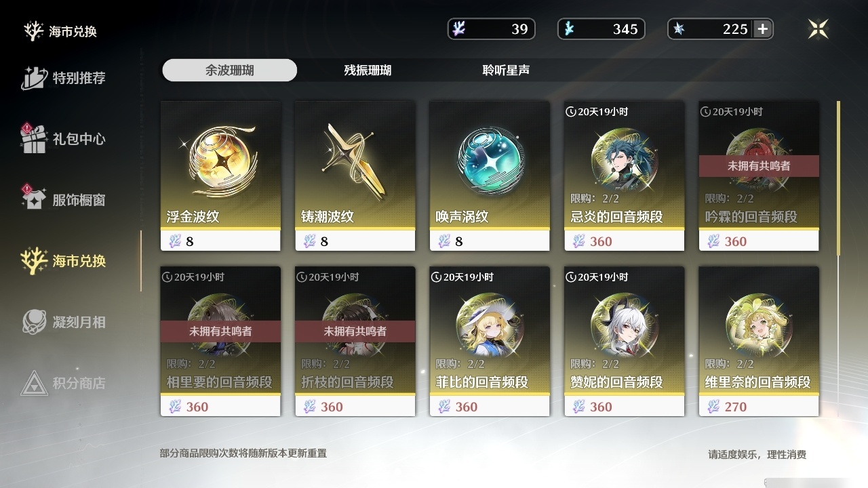The image size is (868, 488).
Task: Open the 礼包中心 gift box section
Action: (63, 139)
